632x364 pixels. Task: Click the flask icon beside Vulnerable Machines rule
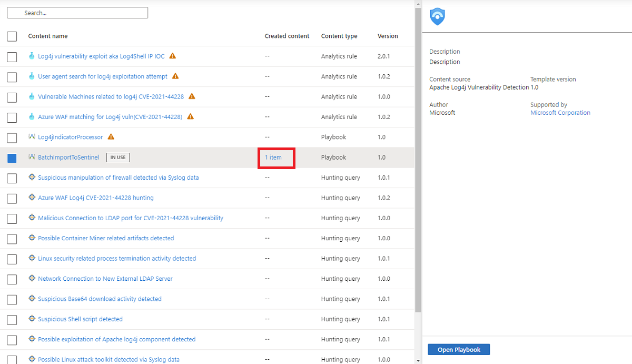click(x=32, y=96)
